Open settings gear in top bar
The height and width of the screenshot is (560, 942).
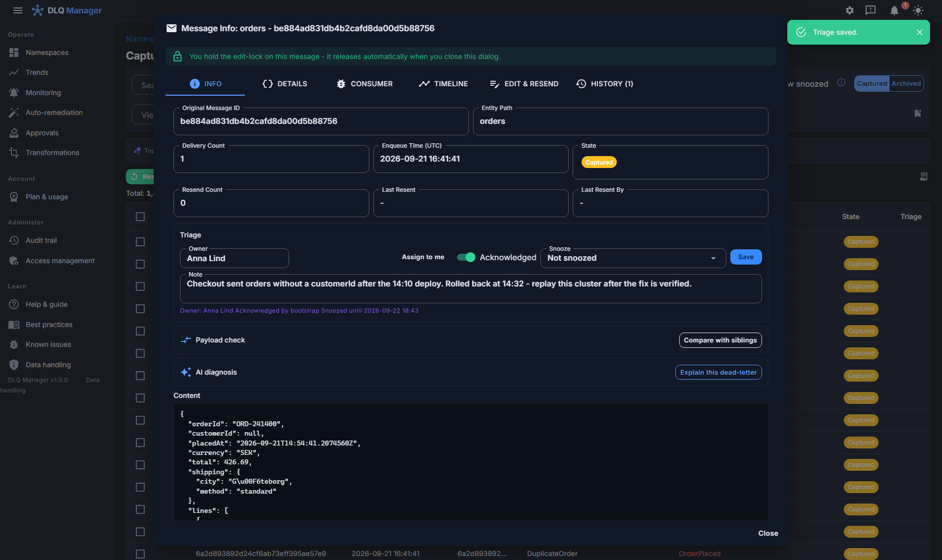pyautogui.click(x=850, y=10)
